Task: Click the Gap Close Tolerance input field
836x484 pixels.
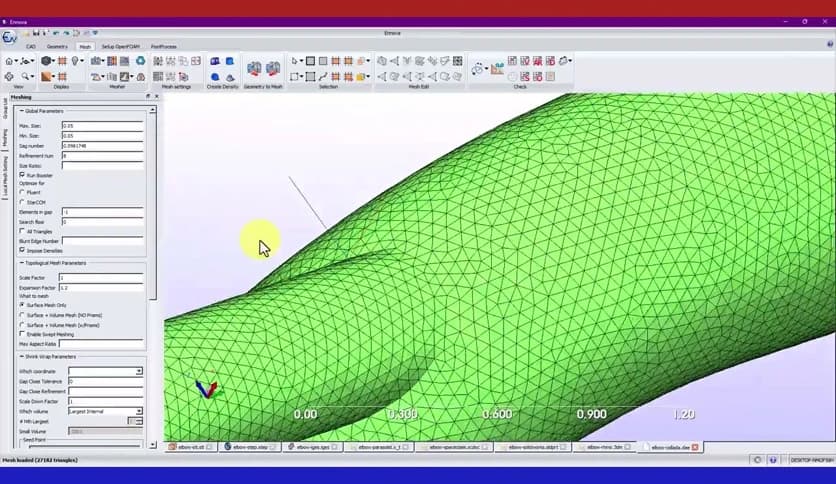Action: [105, 381]
